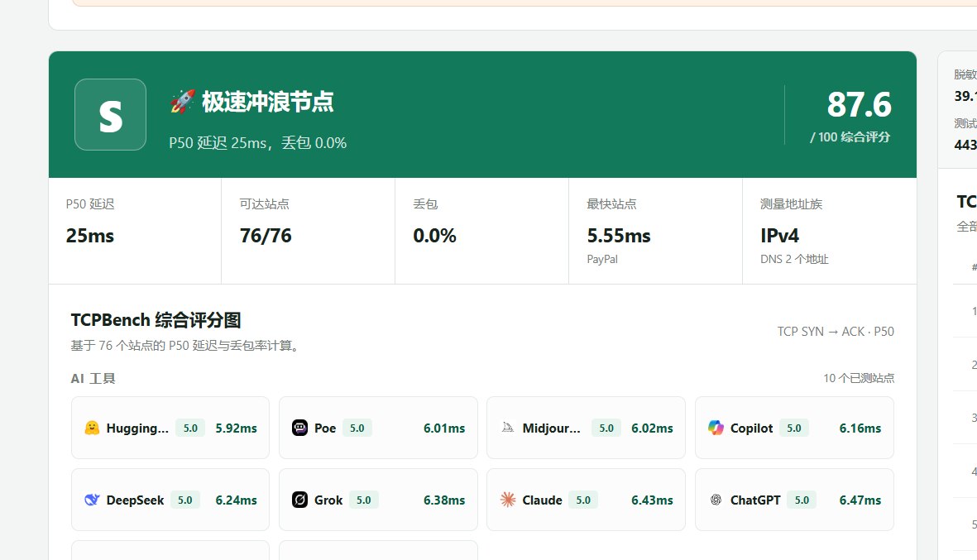Click the rocket emoji in the header
Screen dimensions: 977x560
pos(183,102)
